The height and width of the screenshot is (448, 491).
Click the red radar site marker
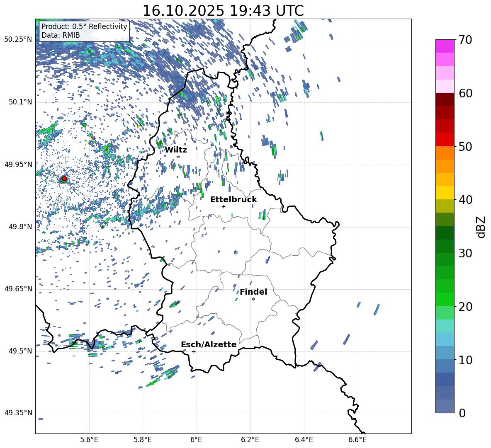click(64, 179)
